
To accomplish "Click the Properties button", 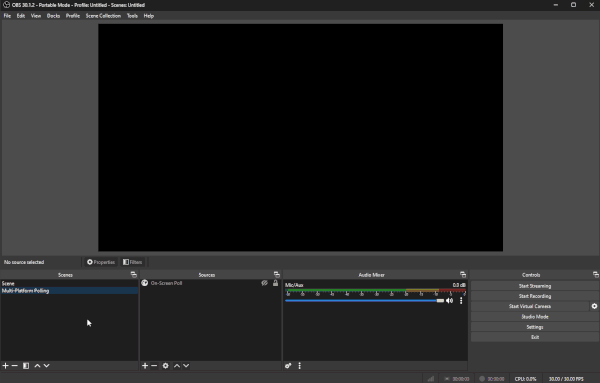I will (x=101, y=262).
